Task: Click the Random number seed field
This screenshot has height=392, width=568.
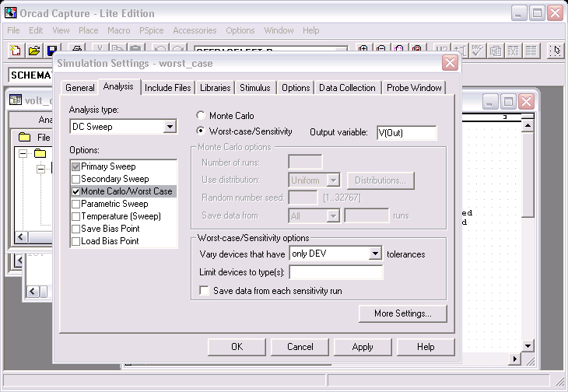Action: [303, 198]
